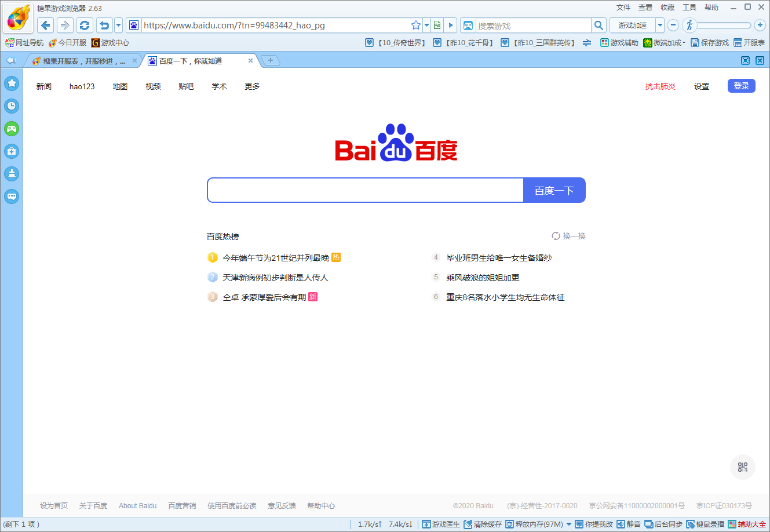Expand the 释放内存 dropdown arrow
770x532 pixels.
pos(569,524)
